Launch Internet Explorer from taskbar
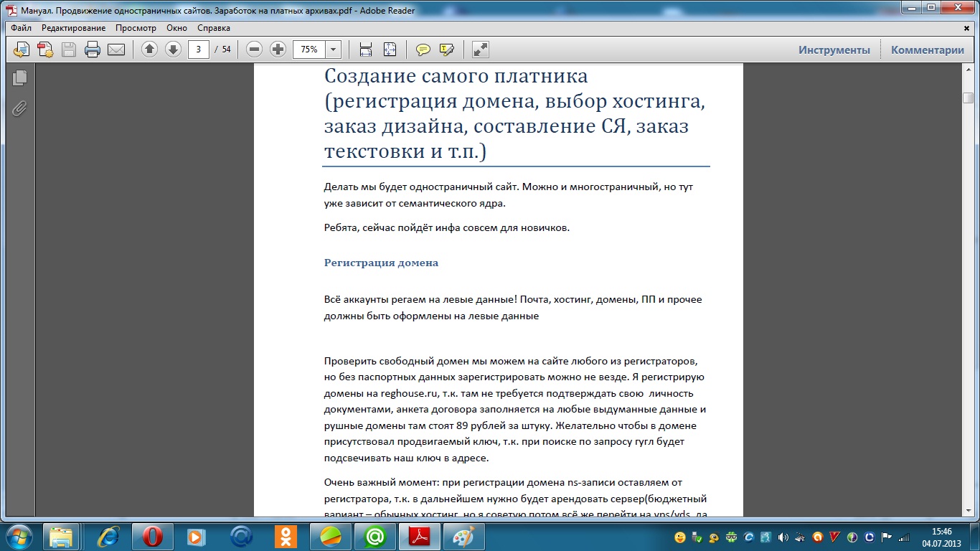This screenshot has height=551, width=980. (x=108, y=536)
